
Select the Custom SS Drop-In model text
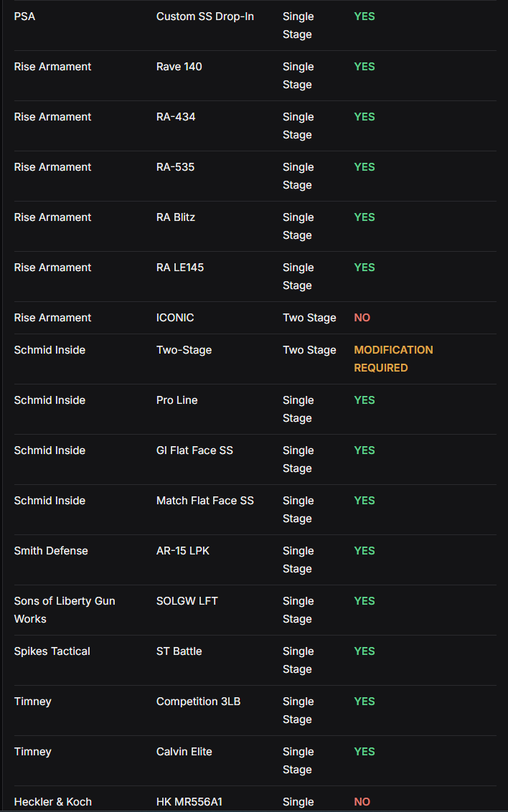205,16
